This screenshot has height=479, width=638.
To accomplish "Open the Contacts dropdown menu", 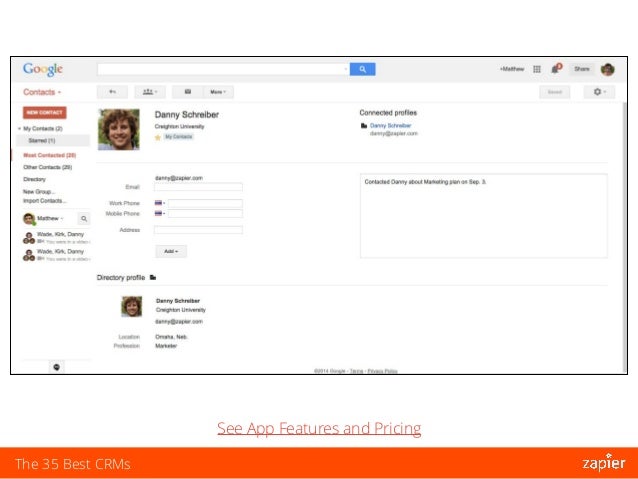I will click(x=42, y=92).
